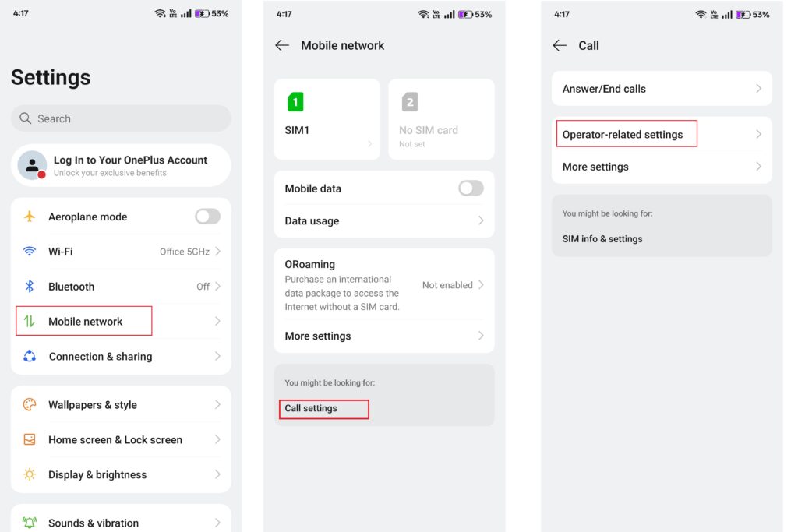The image size is (798, 532).
Task: Go back from the Mobile network screen
Action: pos(282,45)
